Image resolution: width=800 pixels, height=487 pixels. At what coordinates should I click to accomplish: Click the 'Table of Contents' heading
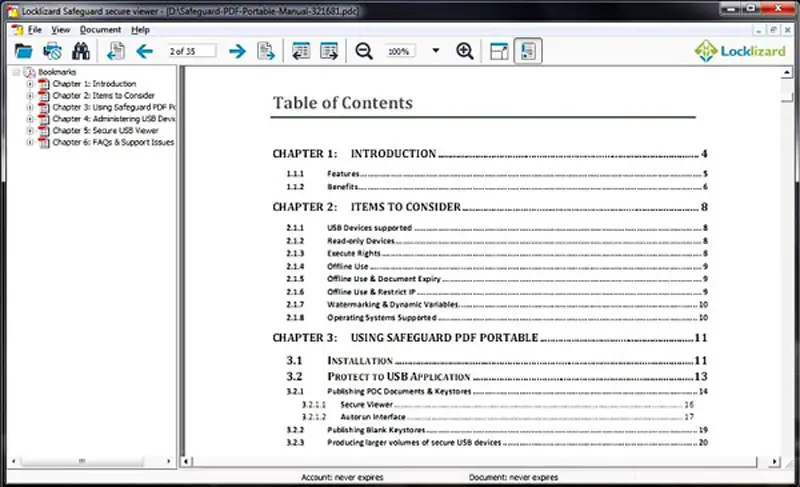(x=343, y=102)
